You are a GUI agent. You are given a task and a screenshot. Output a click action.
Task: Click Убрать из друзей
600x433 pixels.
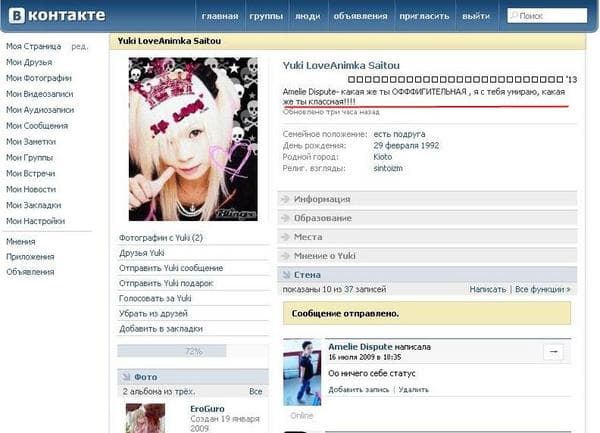click(x=153, y=314)
